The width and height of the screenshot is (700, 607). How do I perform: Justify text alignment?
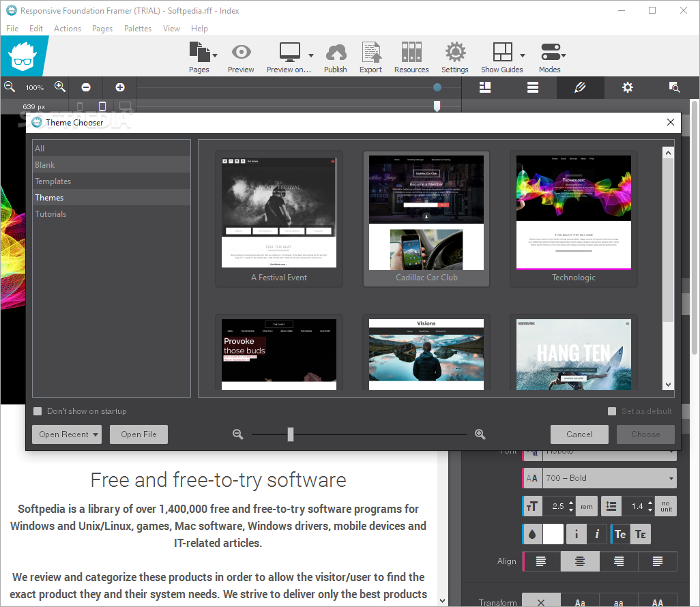pyautogui.click(x=658, y=561)
